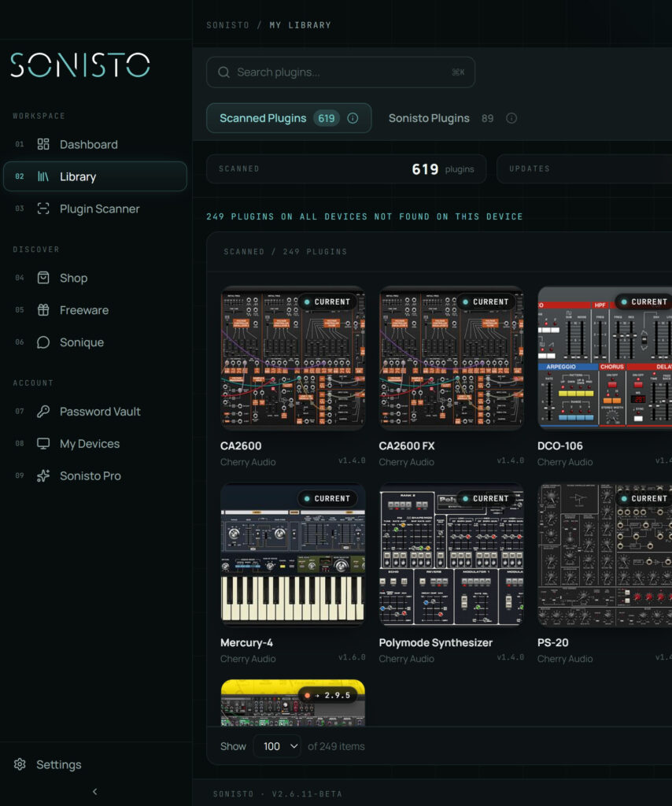Screen dimensions: 672x806
Task: Click the Polymode Synthesizer title
Action: pyautogui.click(x=436, y=642)
